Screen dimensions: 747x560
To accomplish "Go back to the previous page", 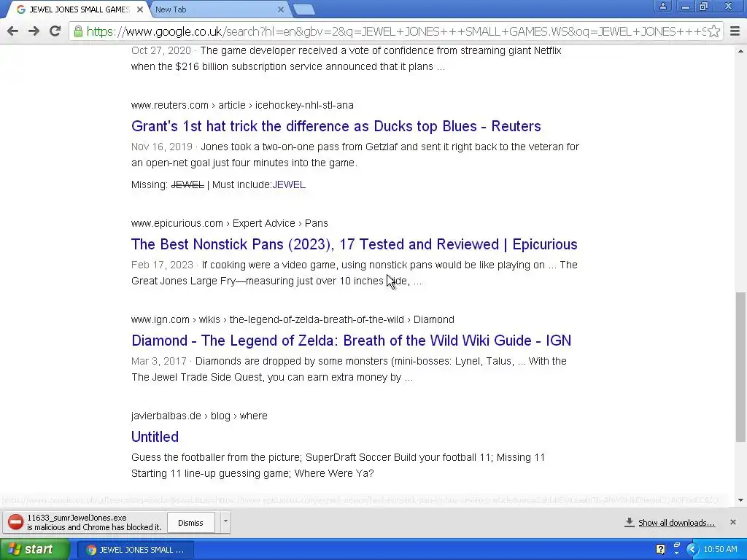I will click(x=13, y=31).
